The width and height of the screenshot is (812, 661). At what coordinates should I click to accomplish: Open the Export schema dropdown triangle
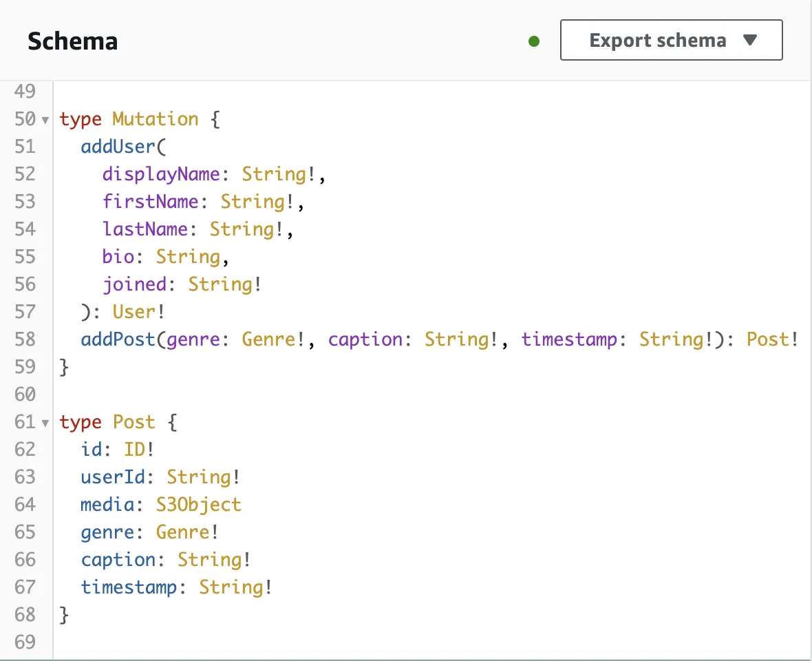pos(751,41)
